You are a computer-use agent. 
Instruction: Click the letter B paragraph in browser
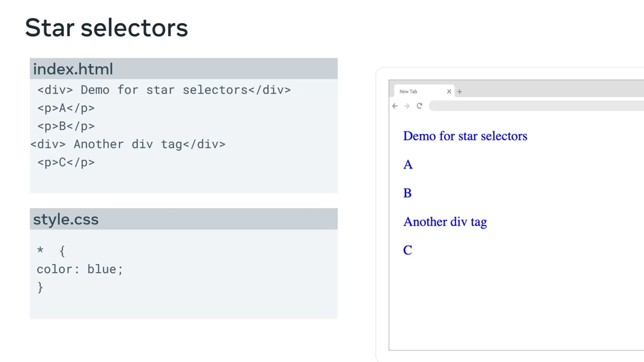(x=407, y=193)
